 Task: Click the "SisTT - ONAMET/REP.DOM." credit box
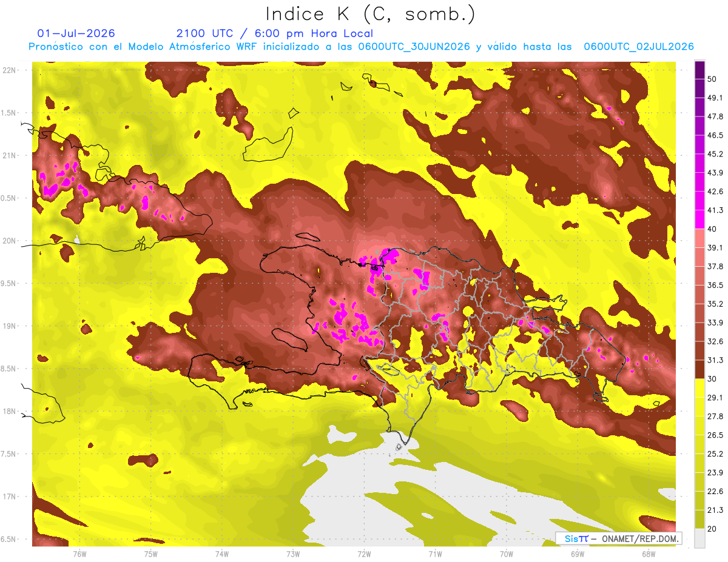coord(618,538)
